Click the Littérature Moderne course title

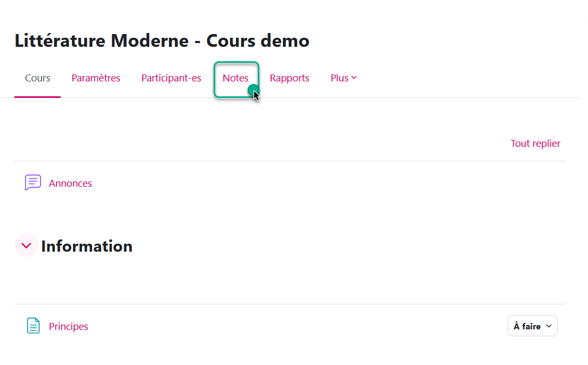click(x=162, y=40)
